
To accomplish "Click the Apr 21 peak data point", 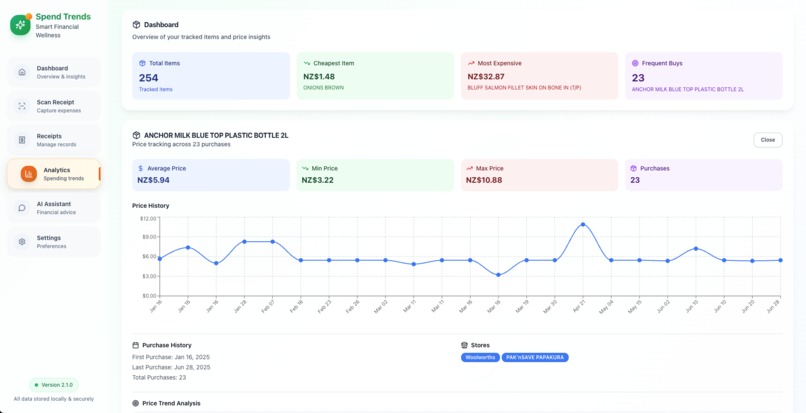I will click(583, 225).
